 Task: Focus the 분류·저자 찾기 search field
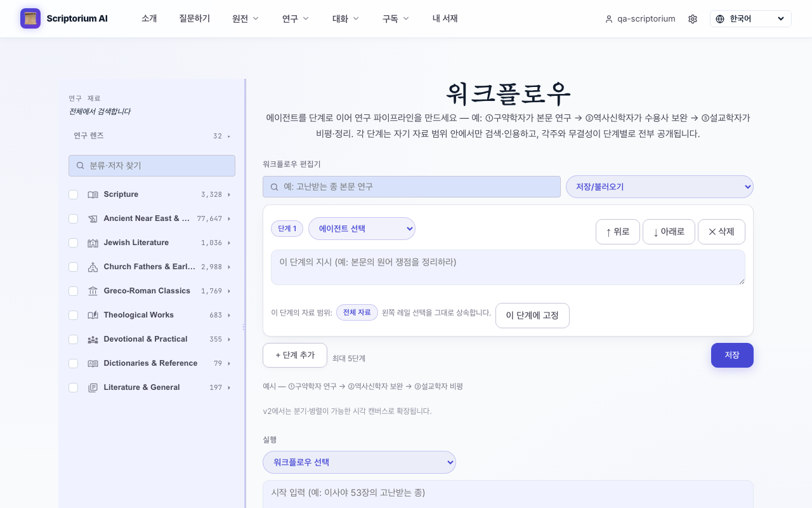tap(152, 166)
